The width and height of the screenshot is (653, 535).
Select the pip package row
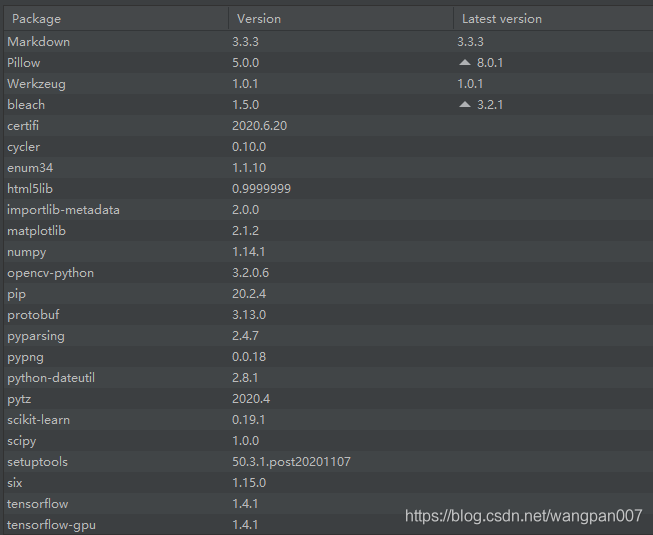pyautogui.click(x=15, y=294)
